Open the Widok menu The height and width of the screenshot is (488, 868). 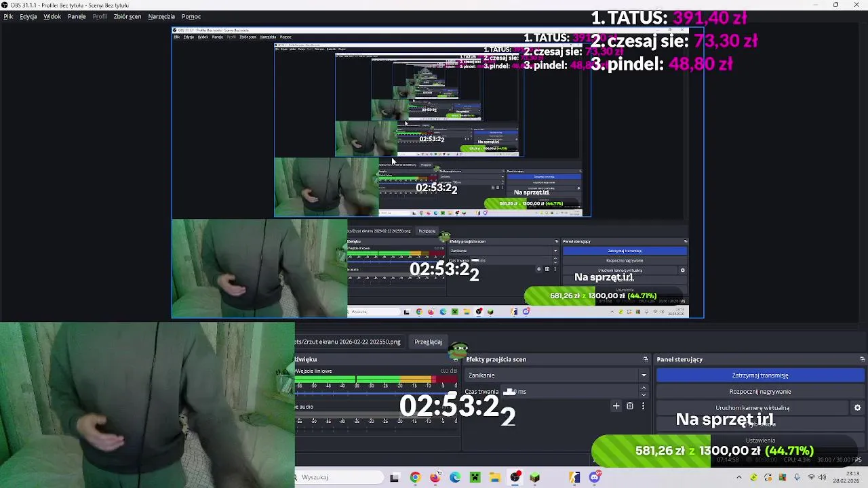(52, 16)
